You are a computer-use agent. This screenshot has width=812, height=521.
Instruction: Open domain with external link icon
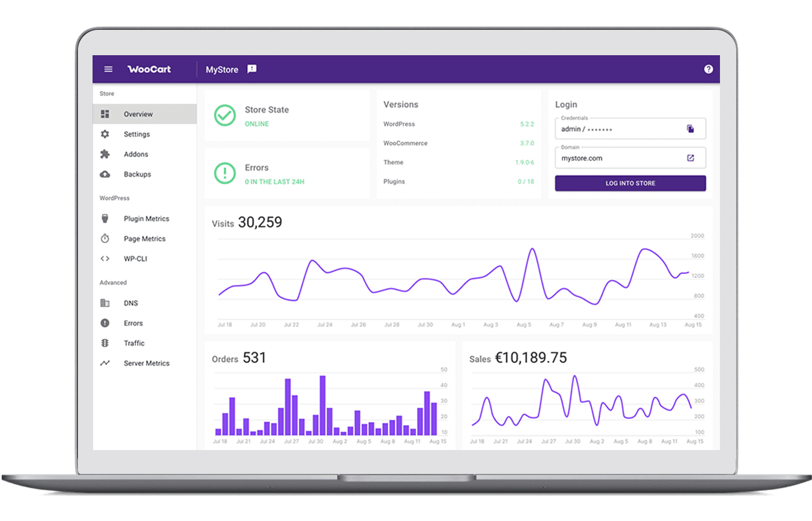click(x=690, y=158)
